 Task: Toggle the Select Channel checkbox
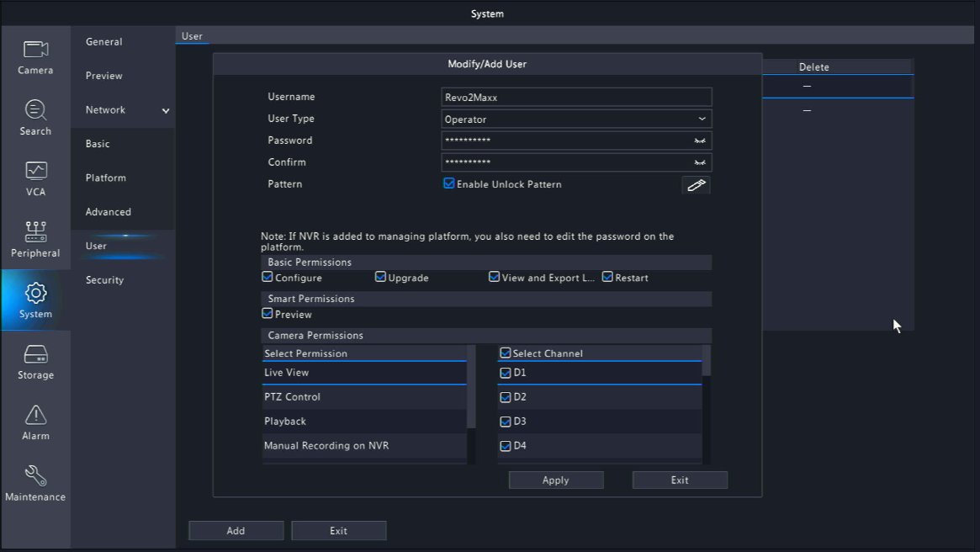click(x=506, y=353)
